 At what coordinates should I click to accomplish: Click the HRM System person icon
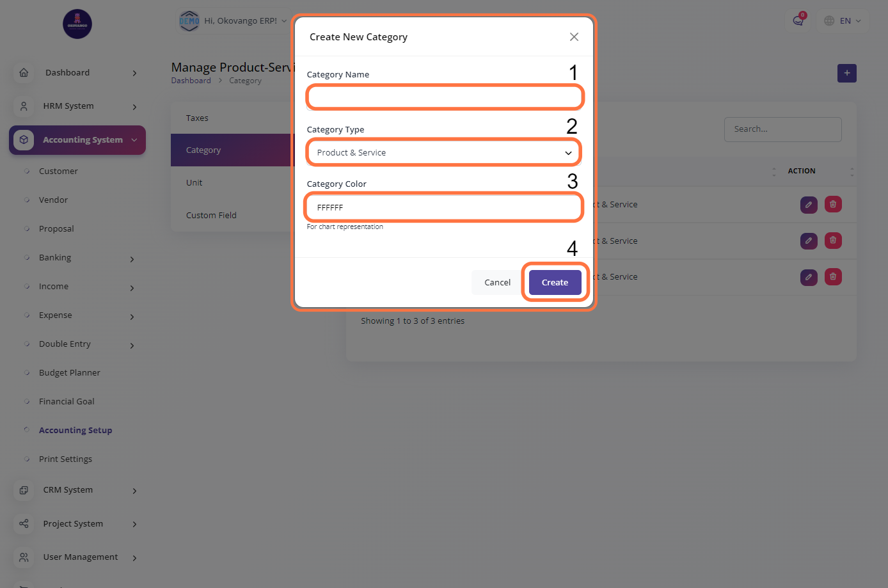24,106
